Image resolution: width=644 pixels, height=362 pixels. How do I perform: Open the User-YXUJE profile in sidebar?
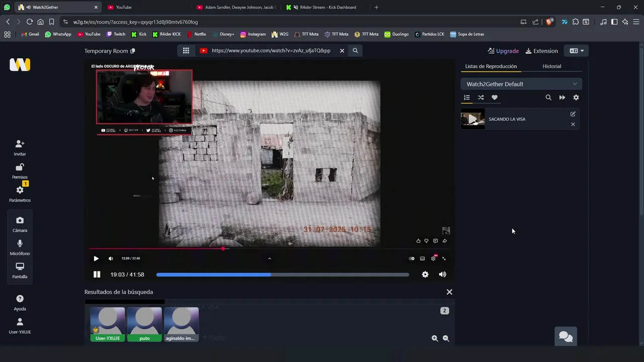[20, 326]
